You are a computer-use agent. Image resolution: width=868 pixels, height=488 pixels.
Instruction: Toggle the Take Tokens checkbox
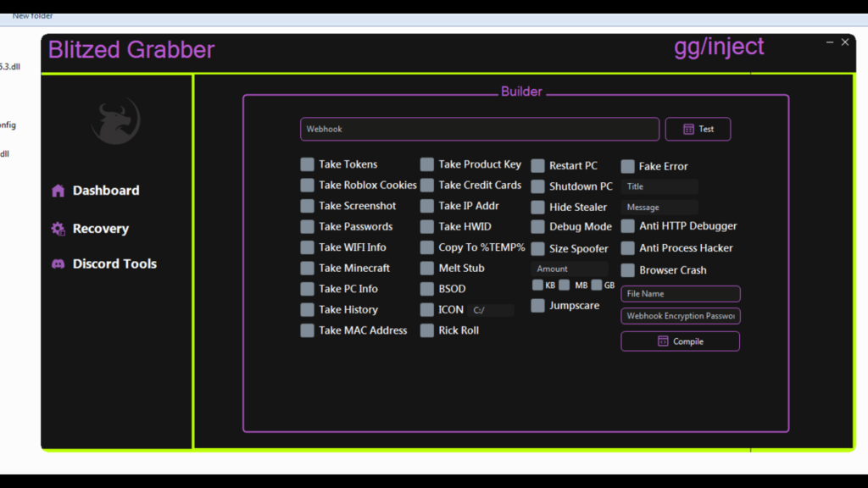pyautogui.click(x=307, y=164)
